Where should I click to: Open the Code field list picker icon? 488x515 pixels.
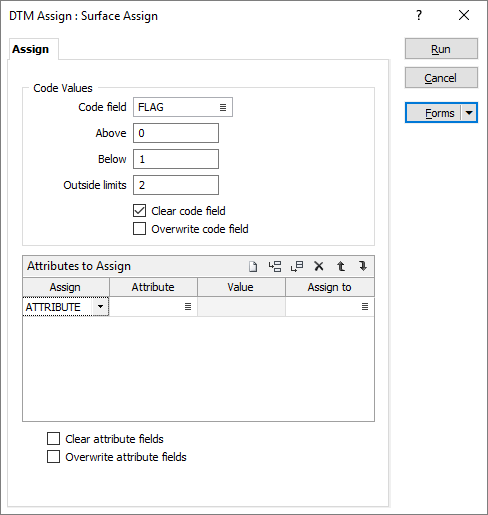click(x=223, y=107)
